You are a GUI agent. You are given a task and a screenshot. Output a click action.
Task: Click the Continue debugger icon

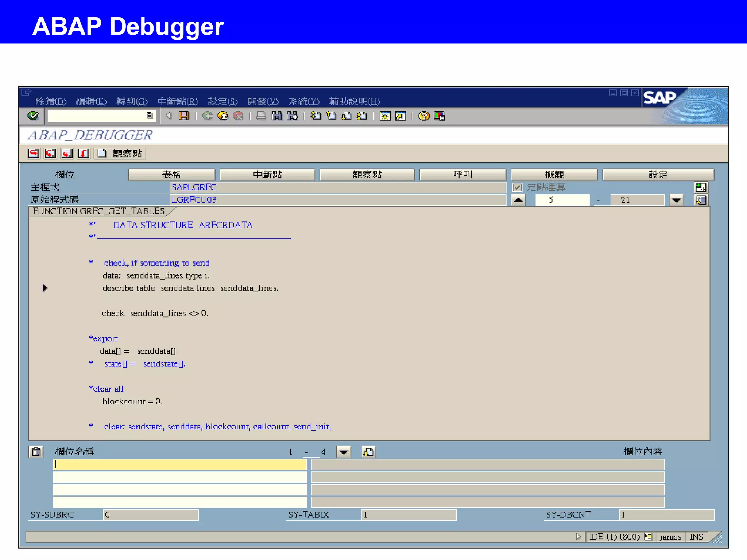click(84, 153)
